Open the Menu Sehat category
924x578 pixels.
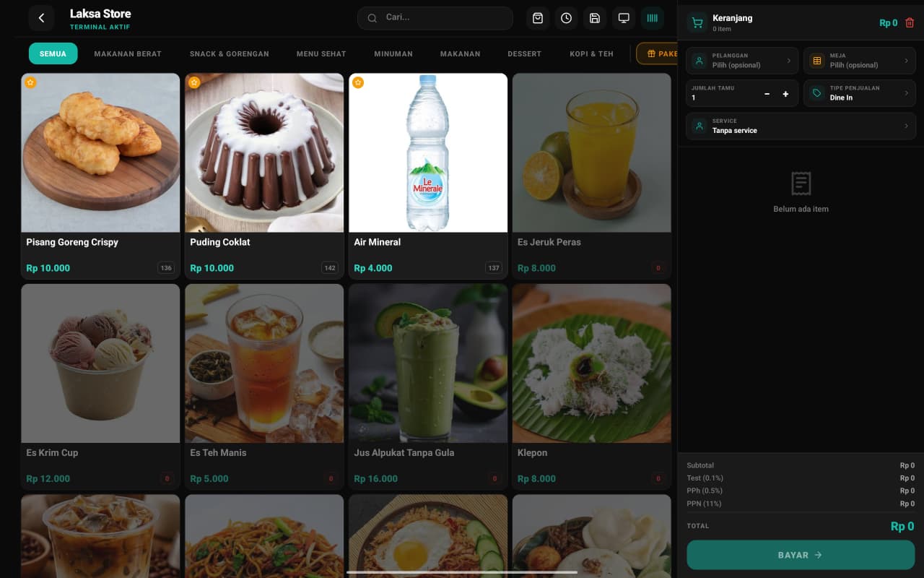coord(321,53)
